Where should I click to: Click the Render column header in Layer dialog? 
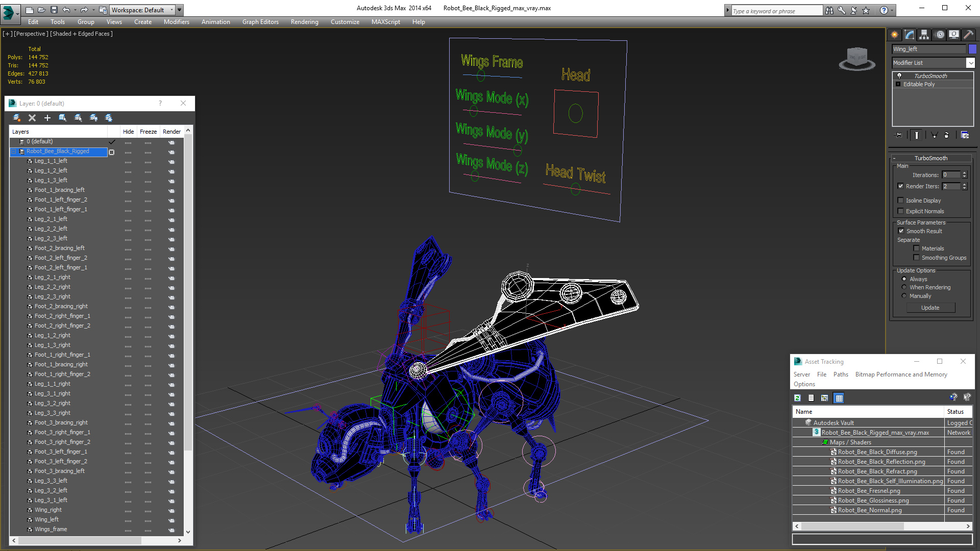point(171,132)
